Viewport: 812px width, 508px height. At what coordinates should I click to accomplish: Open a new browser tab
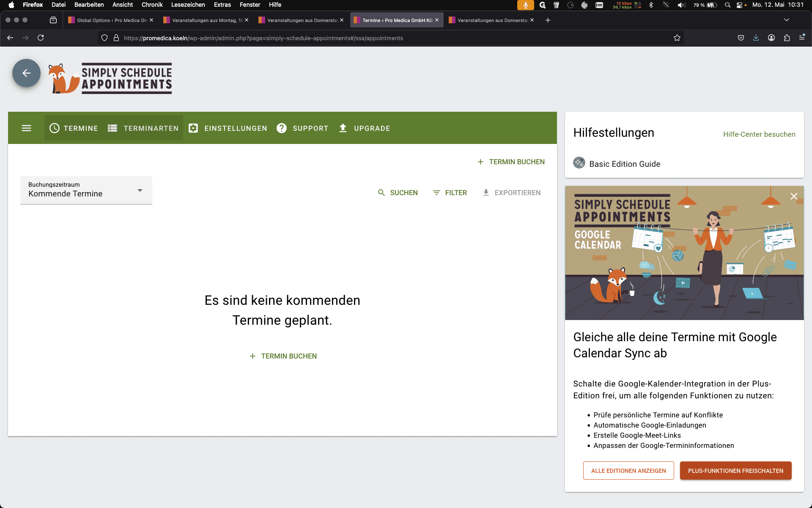pyautogui.click(x=548, y=20)
